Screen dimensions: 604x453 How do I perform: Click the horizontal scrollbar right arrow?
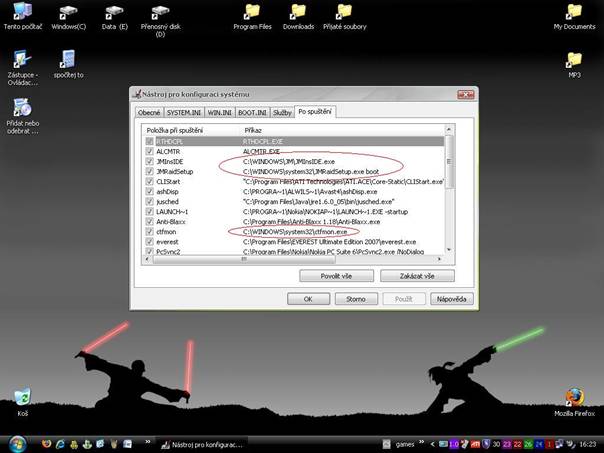(439, 260)
